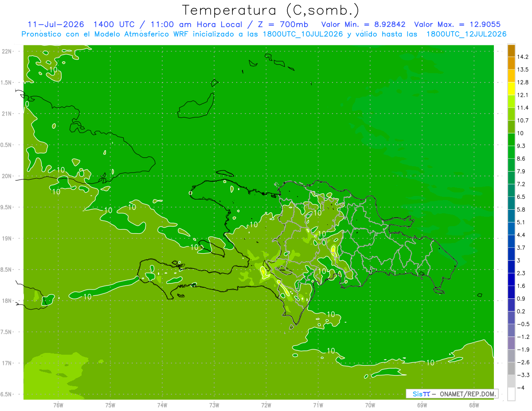The image size is (532, 411).
Task: Click 'Valor Max. = 12.9055' text
Action: pos(458,24)
